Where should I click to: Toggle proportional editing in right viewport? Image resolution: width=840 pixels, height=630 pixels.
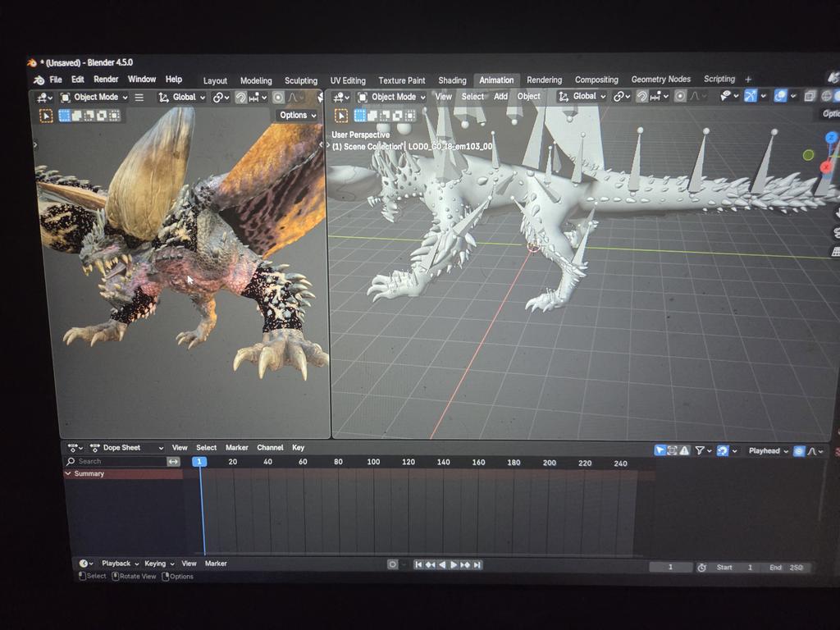point(680,97)
